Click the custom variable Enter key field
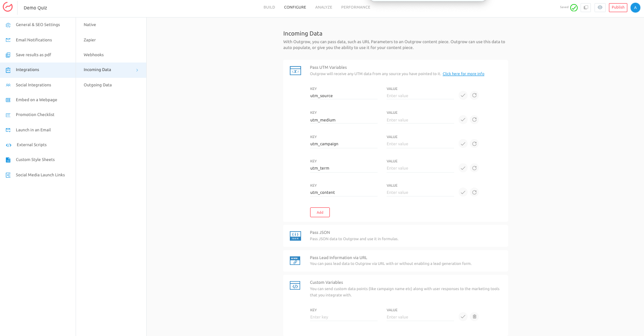The height and width of the screenshot is (336, 644). coord(344,317)
